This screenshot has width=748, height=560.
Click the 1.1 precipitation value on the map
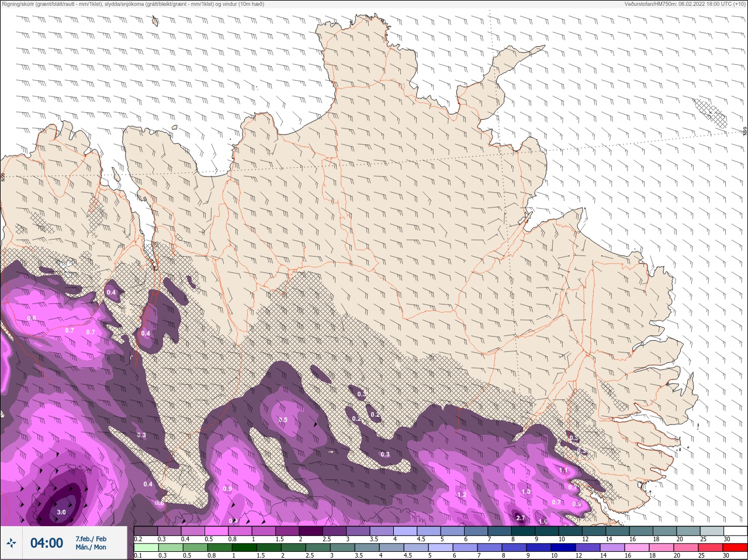(x=564, y=470)
